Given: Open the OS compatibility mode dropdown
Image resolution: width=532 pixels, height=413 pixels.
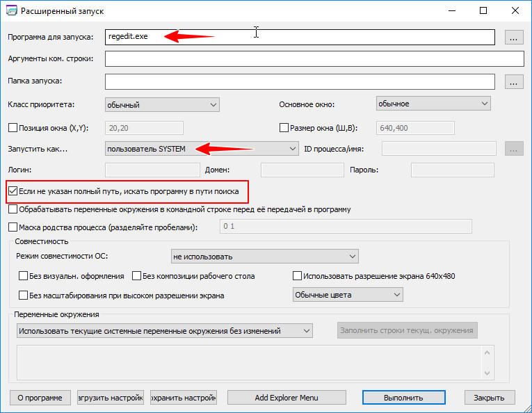Looking at the screenshot, I should [x=265, y=257].
